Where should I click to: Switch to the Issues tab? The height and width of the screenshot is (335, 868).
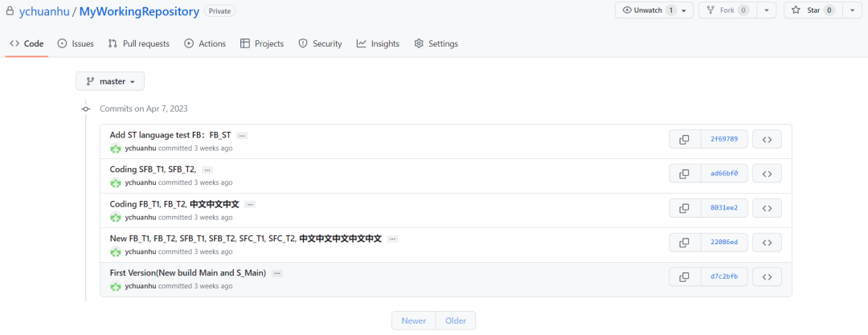[76, 43]
